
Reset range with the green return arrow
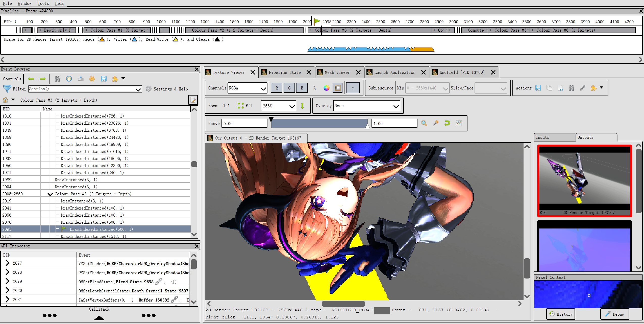pos(447,123)
